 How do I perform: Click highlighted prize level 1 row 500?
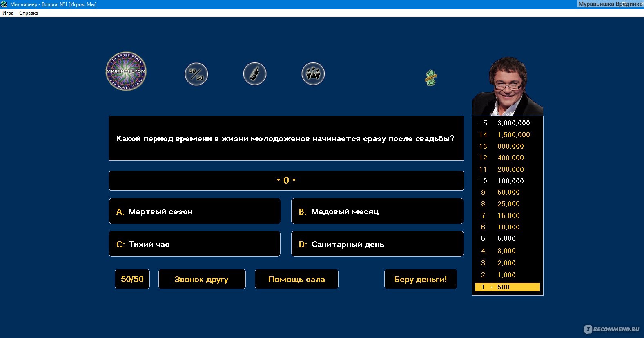(507, 287)
